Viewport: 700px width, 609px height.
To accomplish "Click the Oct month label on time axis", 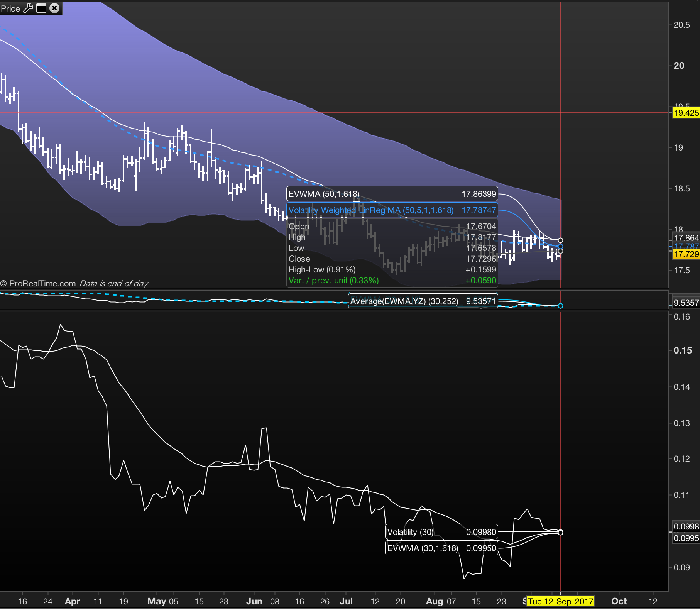I will click(x=619, y=601).
